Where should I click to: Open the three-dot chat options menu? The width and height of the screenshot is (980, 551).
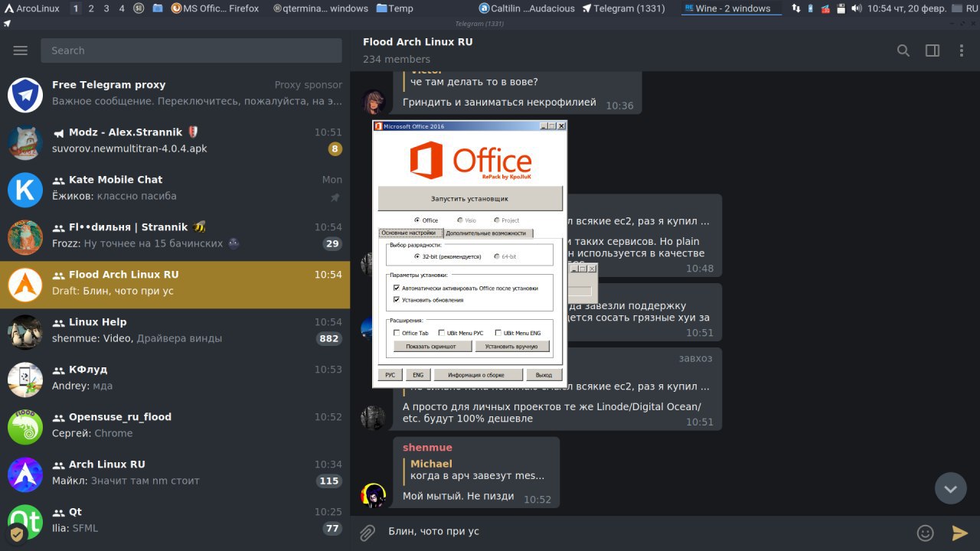pos(962,51)
